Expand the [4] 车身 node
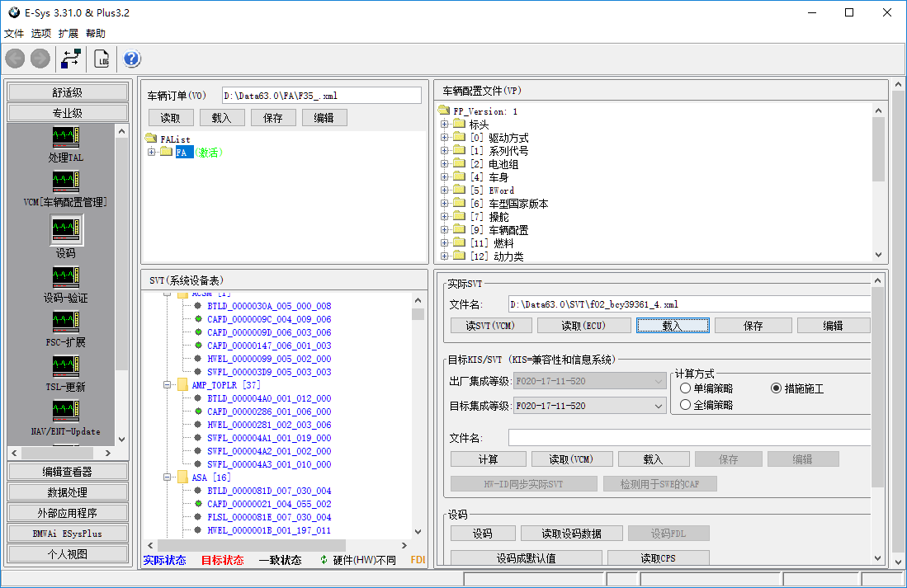 click(444, 177)
